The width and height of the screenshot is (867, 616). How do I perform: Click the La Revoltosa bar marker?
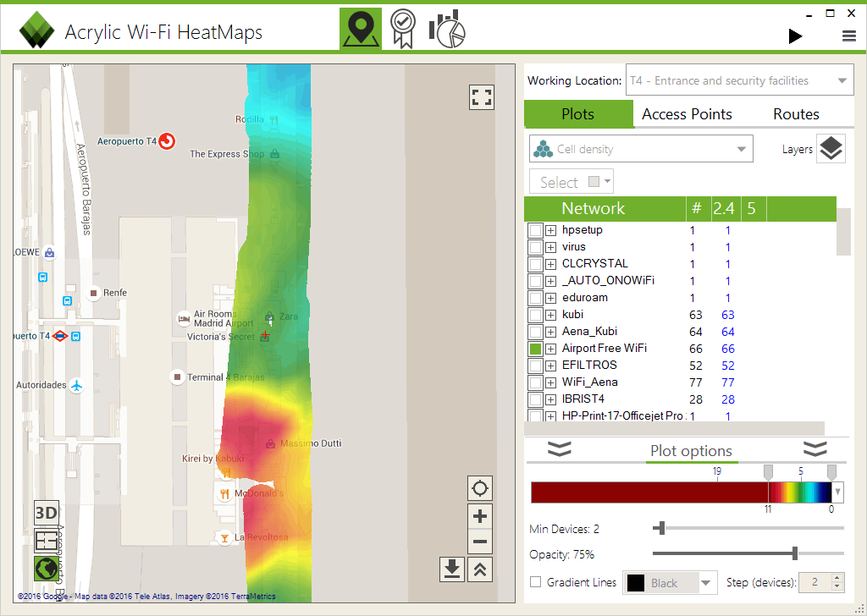point(224,537)
